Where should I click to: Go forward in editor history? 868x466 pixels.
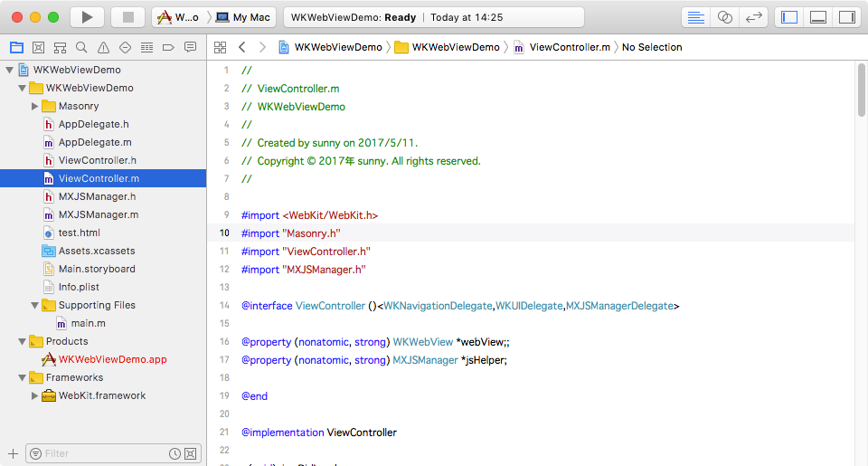point(262,48)
